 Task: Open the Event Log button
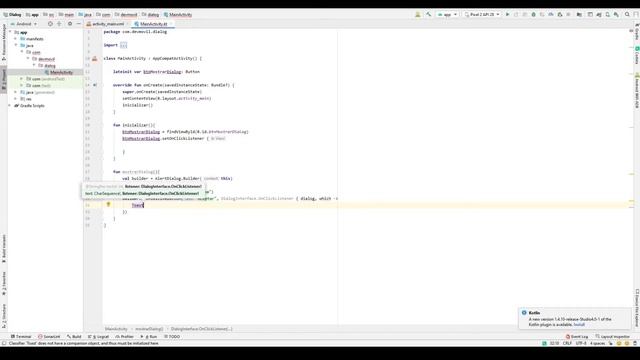tap(577, 337)
